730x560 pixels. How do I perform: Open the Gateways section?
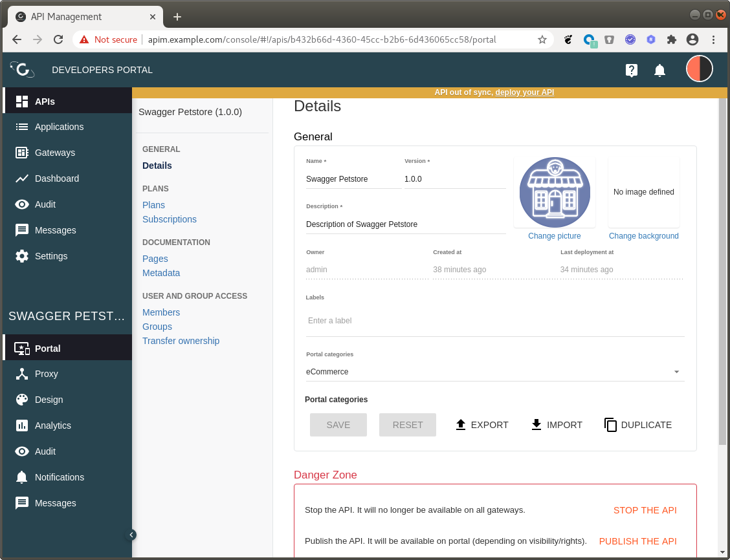(54, 153)
